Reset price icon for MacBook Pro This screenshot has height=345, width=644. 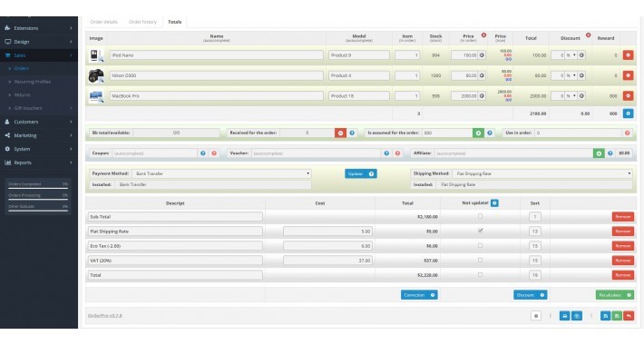click(482, 96)
